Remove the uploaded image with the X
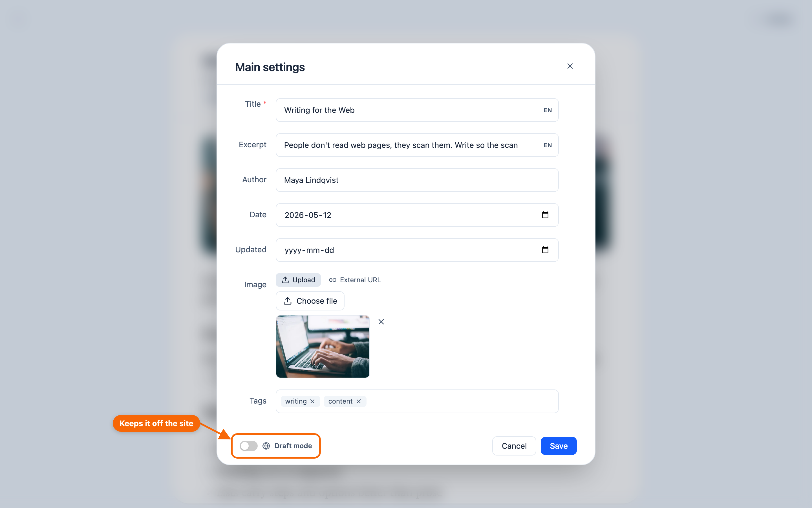The image size is (812, 508). [381, 321]
